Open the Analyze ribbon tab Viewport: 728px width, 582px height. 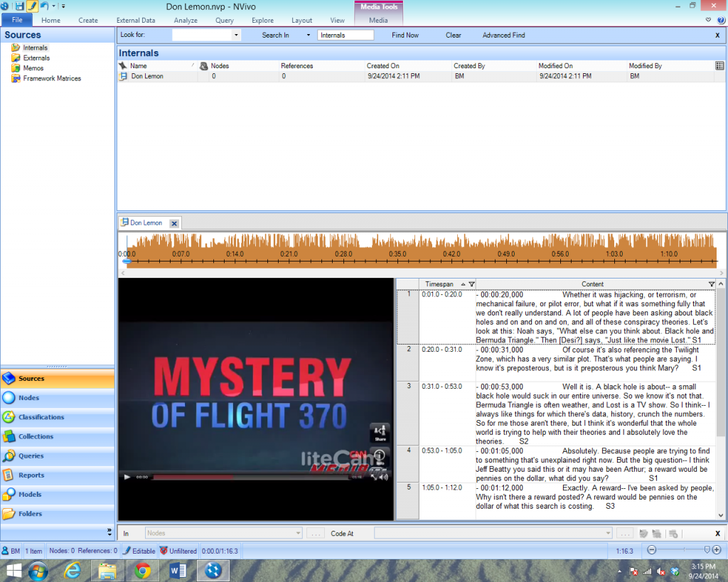click(186, 21)
